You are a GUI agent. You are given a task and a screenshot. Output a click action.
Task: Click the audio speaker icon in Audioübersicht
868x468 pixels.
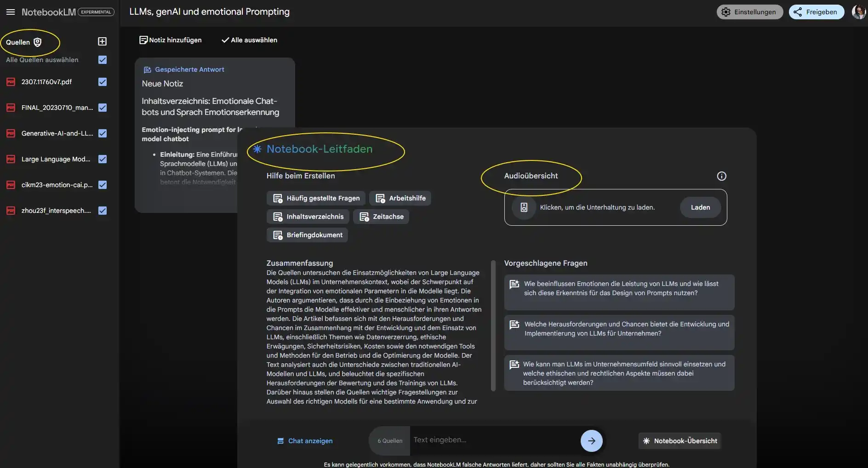(524, 207)
